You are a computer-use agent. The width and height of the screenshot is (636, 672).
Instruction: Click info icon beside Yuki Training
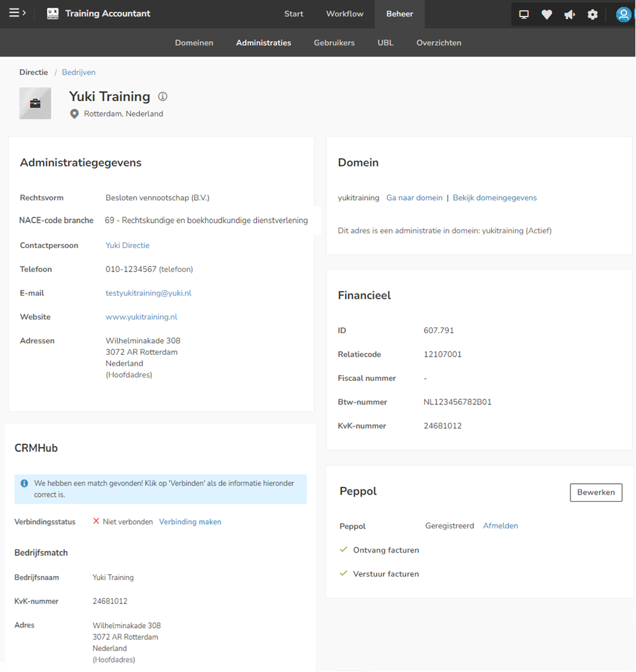[163, 97]
